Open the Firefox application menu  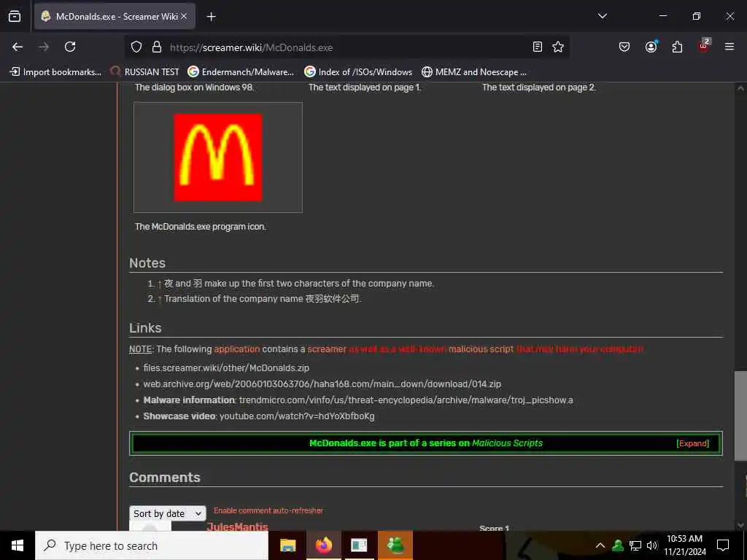pyautogui.click(x=729, y=47)
